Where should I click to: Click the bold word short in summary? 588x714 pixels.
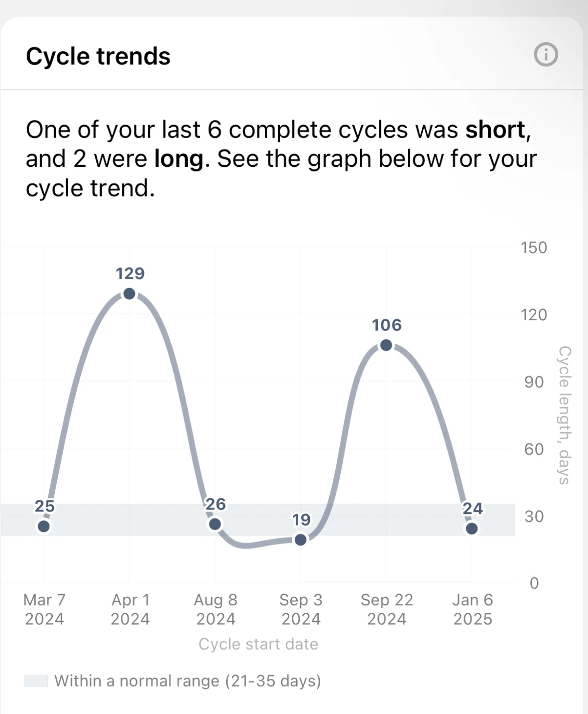496,130
